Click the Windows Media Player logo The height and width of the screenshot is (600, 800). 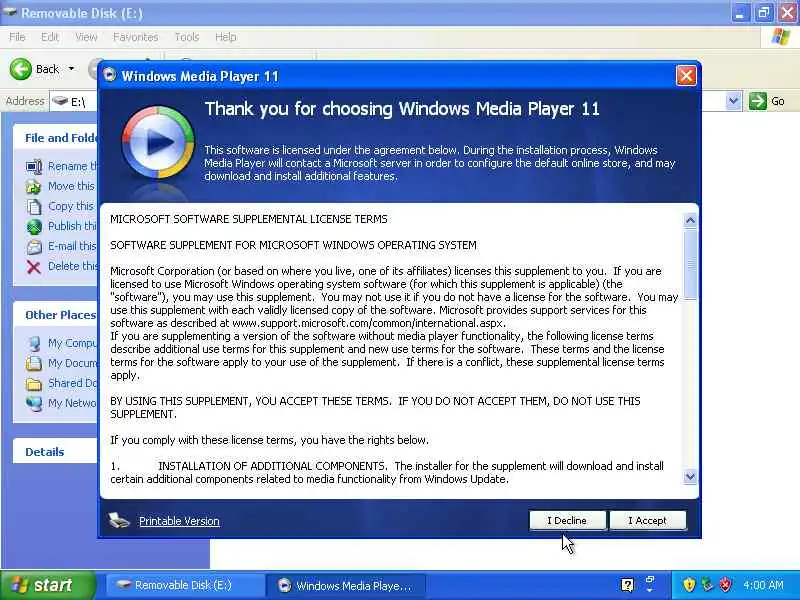click(x=158, y=142)
